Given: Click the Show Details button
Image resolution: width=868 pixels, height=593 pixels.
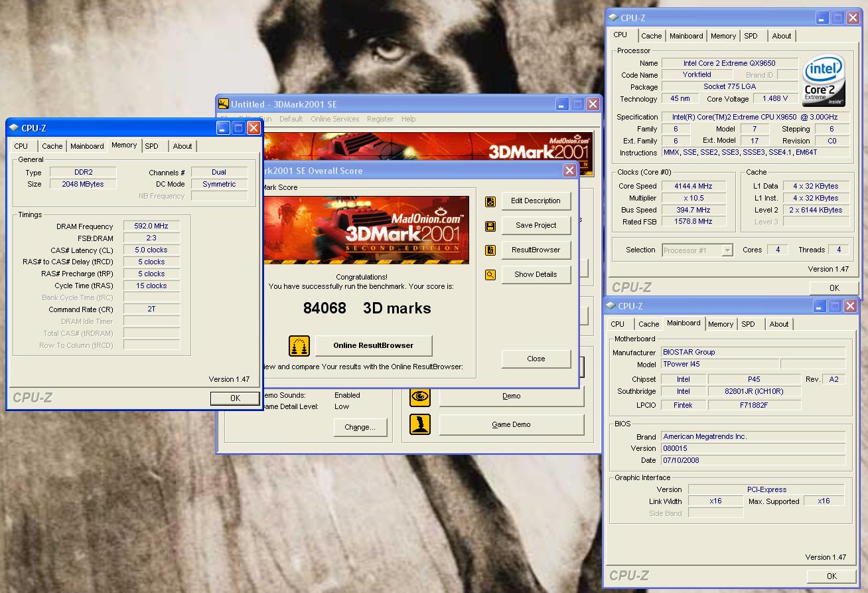Looking at the screenshot, I should [x=536, y=274].
